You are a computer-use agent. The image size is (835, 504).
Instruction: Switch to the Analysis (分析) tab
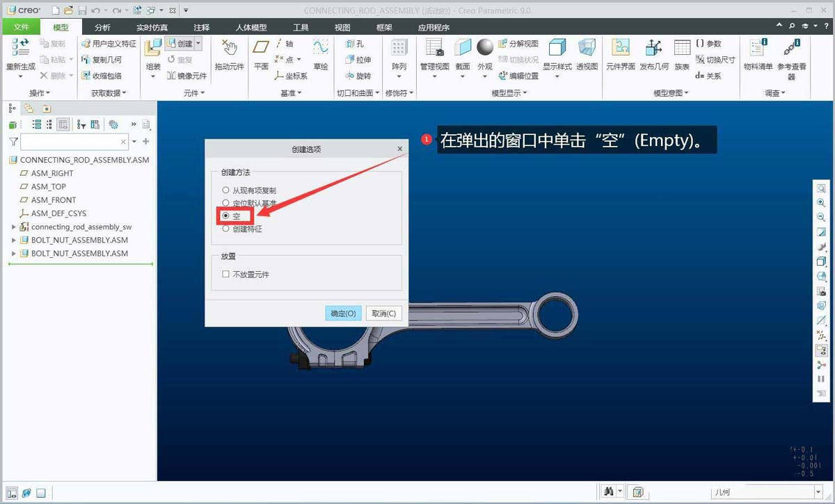coord(102,27)
